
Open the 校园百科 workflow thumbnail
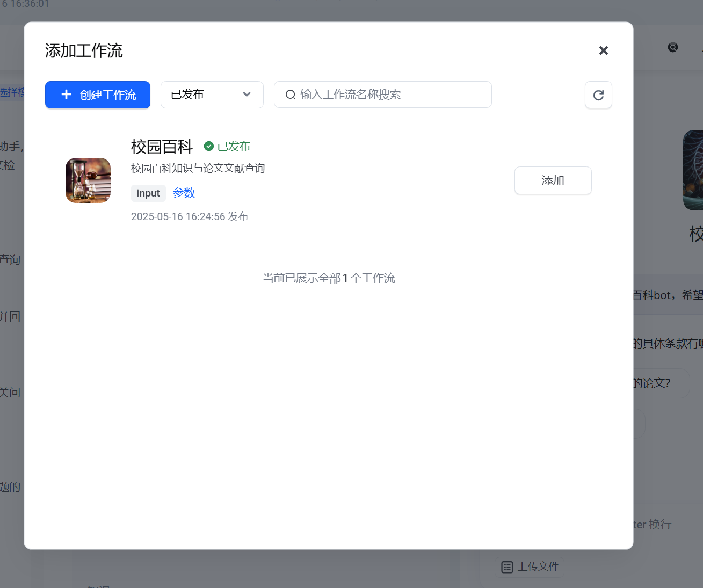tap(88, 180)
